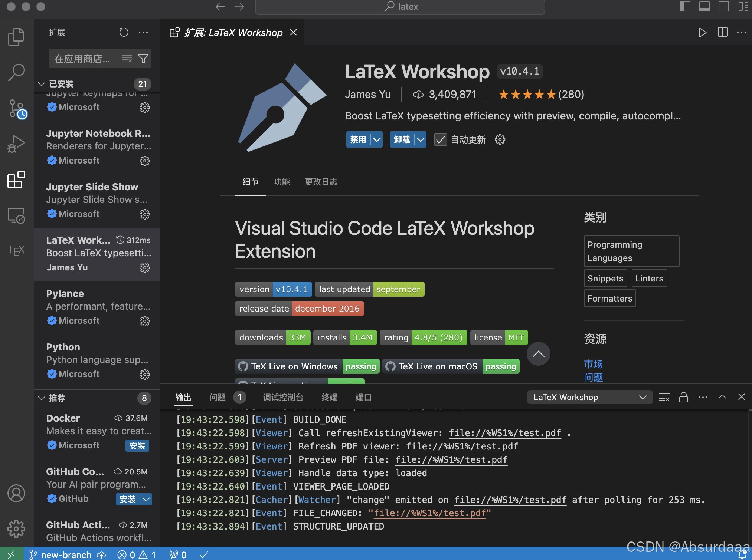Open settings gear for Python extension

[144, 375]
